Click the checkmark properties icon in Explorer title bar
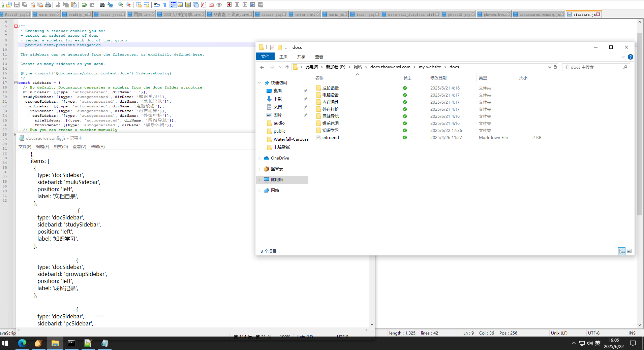The height and width of the screenshot is (350, 644). pyautogui.click(x=272, y=47)
